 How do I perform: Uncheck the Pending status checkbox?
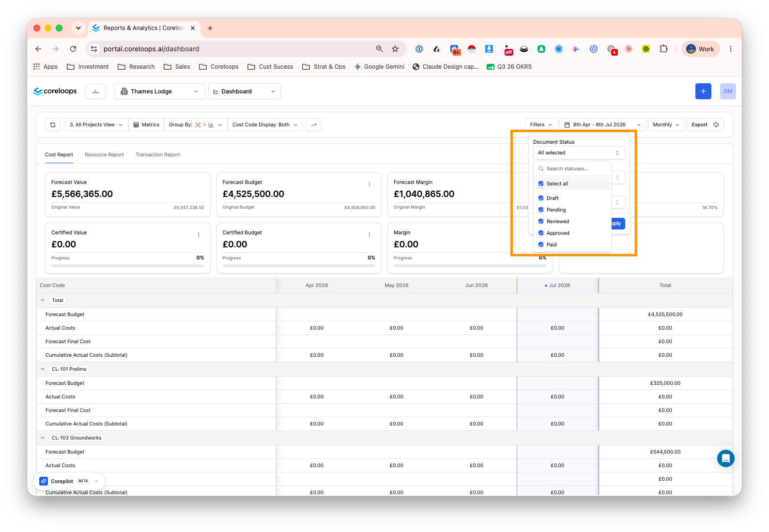click(x=541, y=210)
